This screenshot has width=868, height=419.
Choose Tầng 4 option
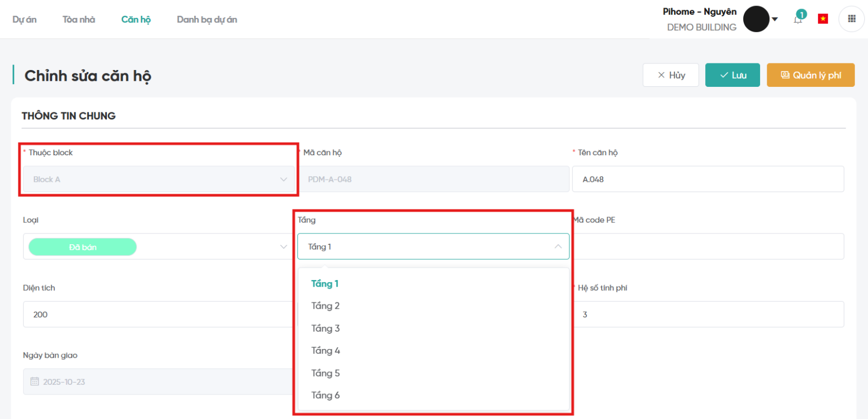pos(325,351)
